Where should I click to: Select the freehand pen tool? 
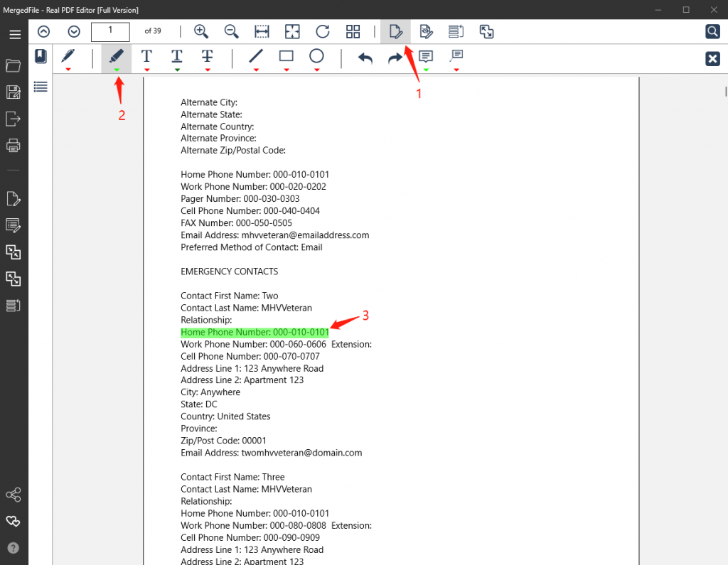(x=68, y=56)
